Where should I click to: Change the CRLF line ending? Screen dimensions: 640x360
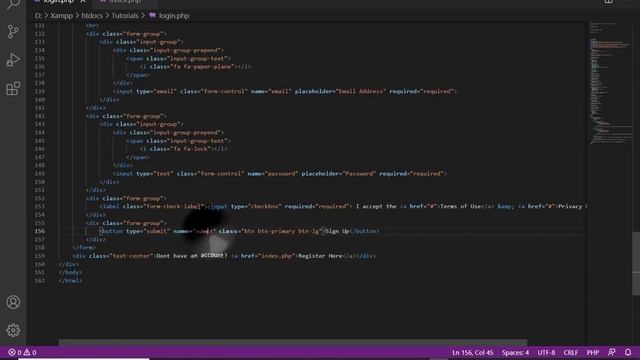click(571, 352)
